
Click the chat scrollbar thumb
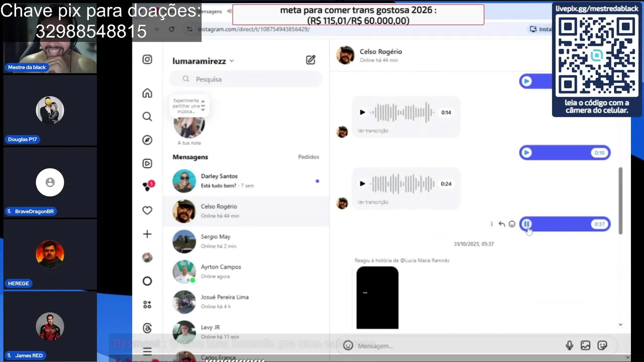click(620, 201)
